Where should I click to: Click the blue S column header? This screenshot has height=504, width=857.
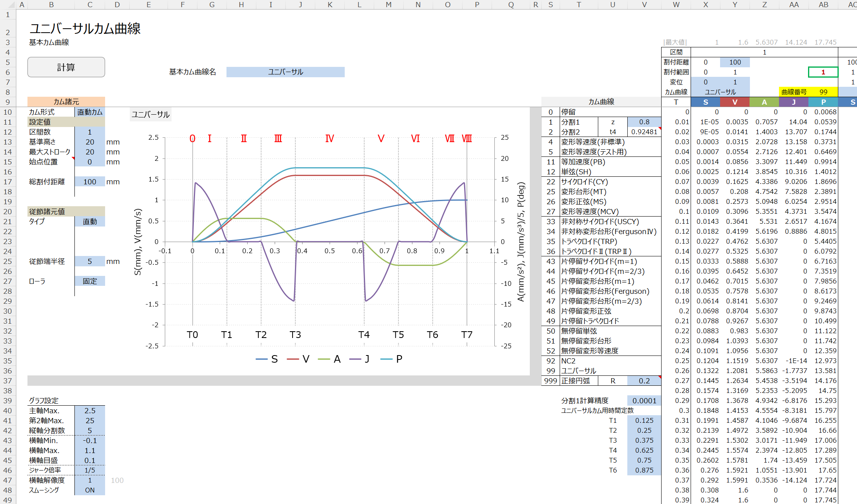click(705, 102)
